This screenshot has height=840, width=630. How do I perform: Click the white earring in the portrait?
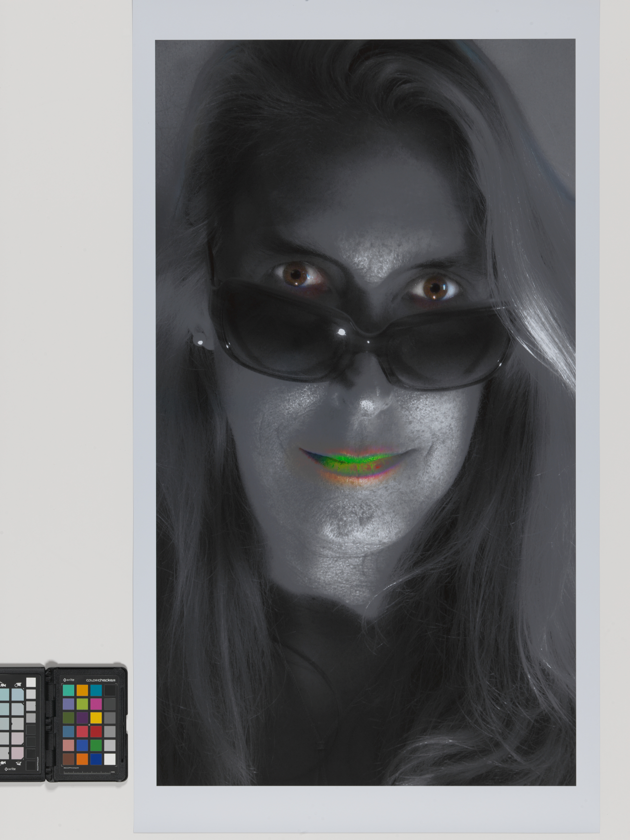200,341
